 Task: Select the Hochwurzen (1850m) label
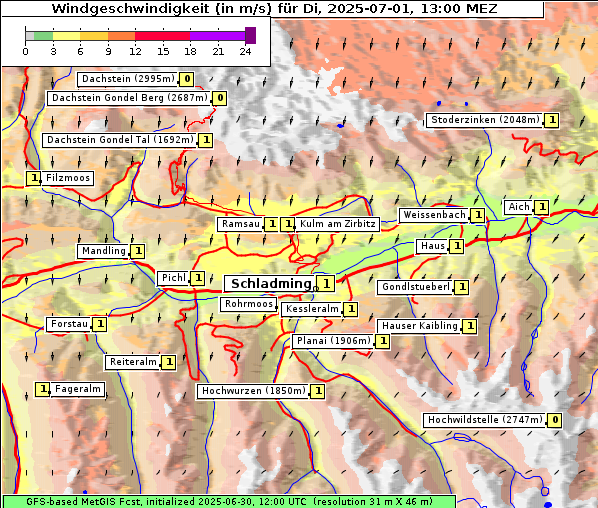[254, 391]
